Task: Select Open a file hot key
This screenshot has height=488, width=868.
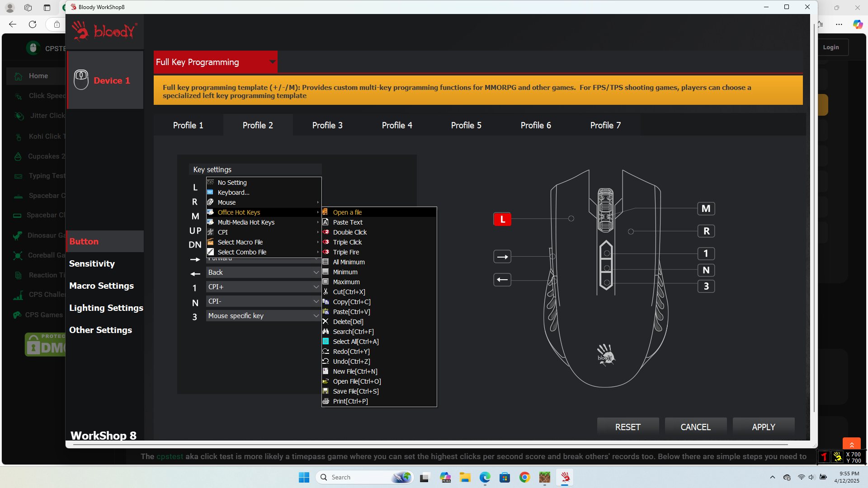Action: [379, 212]
